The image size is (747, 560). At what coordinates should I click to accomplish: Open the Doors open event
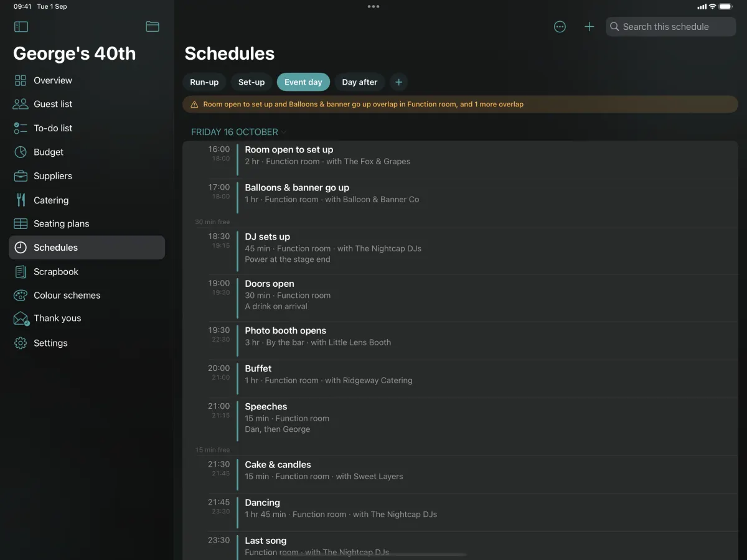click(460, 298)
